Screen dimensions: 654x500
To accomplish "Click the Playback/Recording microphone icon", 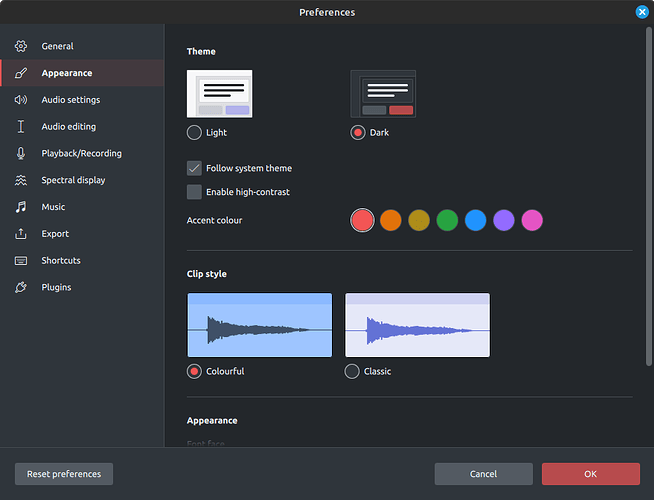I will (x=21, y=153).
